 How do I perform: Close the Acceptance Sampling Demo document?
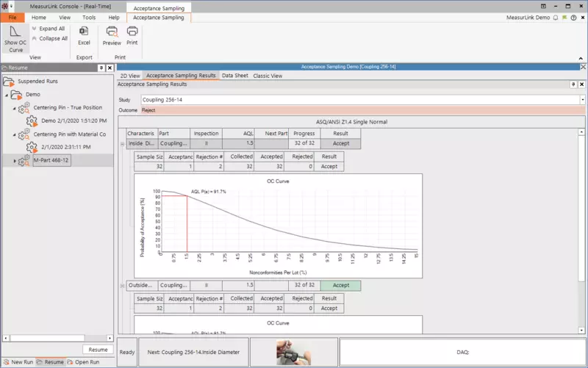(x=583, y=67)
